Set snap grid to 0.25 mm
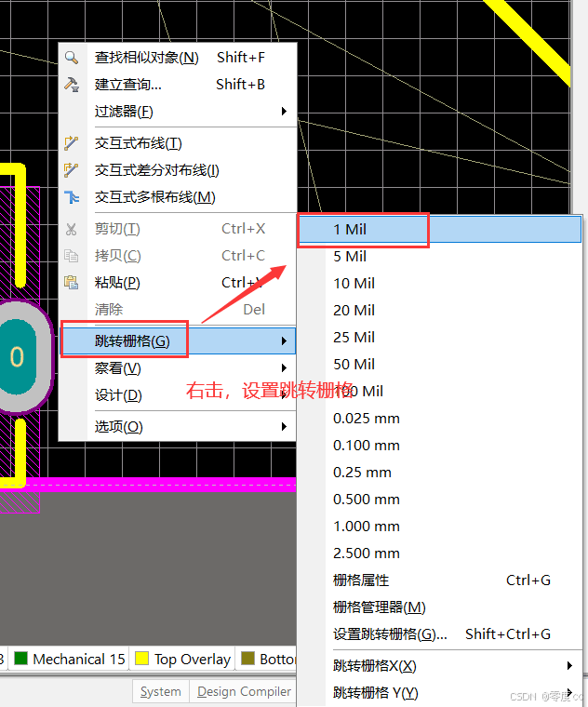Screen dimensions: 588x707 point(440,473)
